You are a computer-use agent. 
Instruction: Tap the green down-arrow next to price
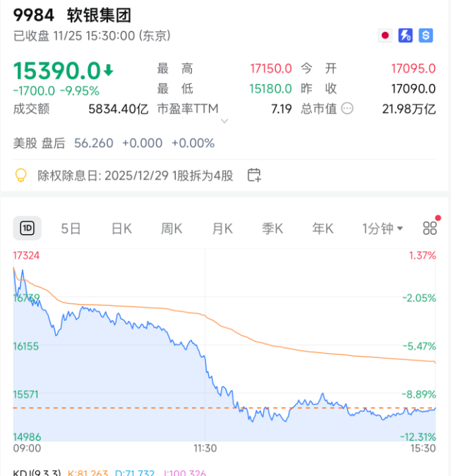click(109, 70)
